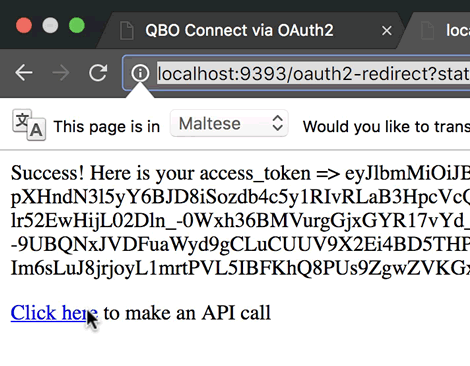Click the translate icon in the translation bar
This screenshot has width=470, height=366.
click(x=29, y=125)
